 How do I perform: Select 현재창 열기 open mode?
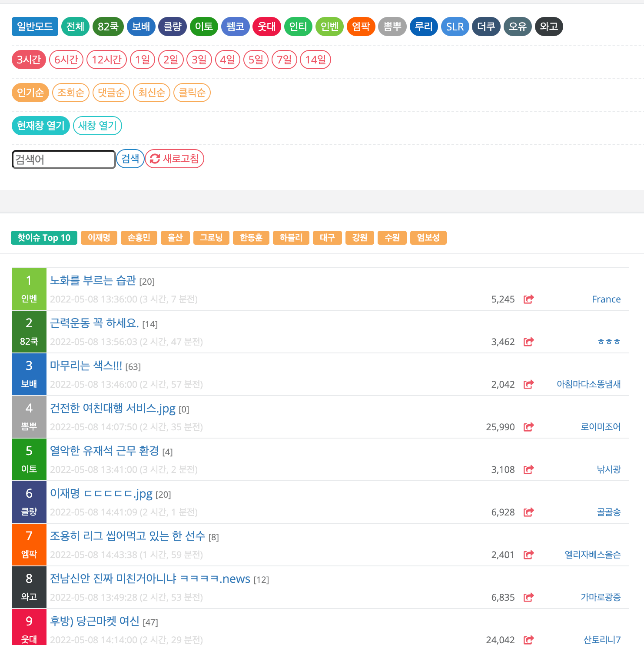[40, 126]
